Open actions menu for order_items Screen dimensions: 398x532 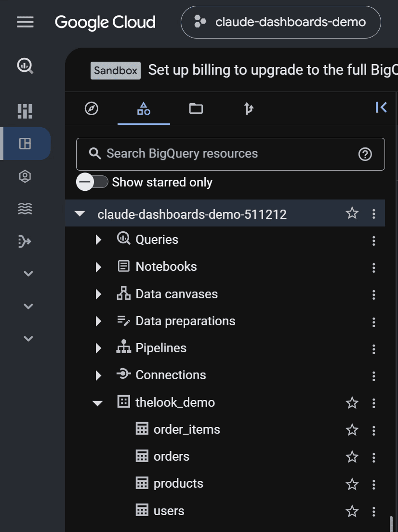[x=373, y=430]
